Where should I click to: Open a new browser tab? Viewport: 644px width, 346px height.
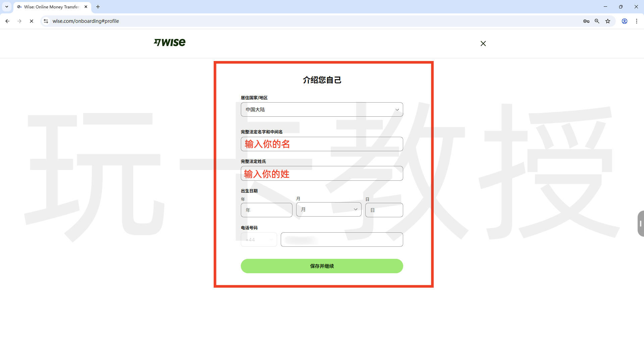(x=98, y=7)
